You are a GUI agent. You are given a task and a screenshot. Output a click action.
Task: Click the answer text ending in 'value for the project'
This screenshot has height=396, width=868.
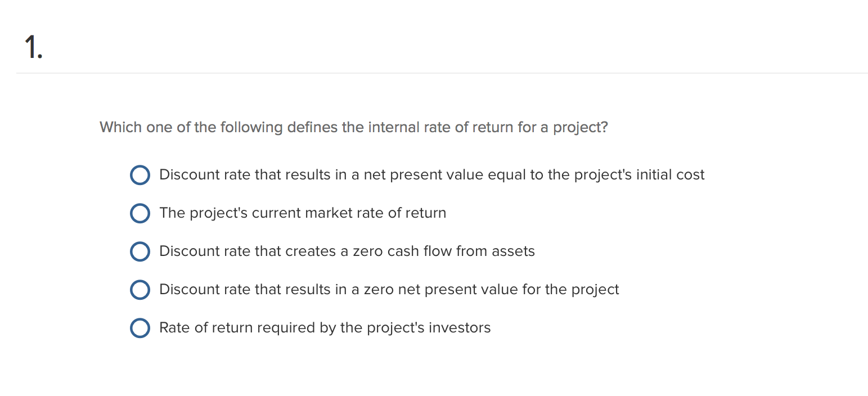point(389,290)
